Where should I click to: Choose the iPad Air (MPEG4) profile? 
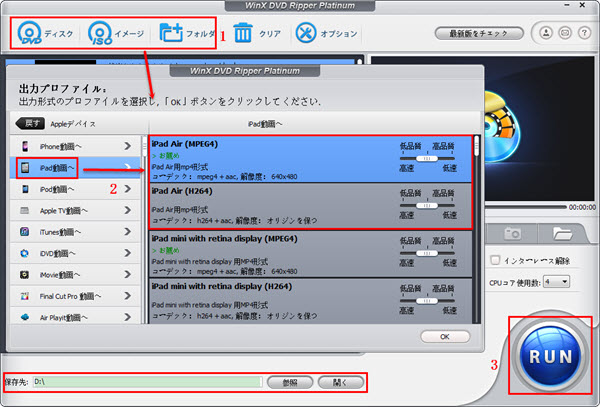click(x=310, y=159)
